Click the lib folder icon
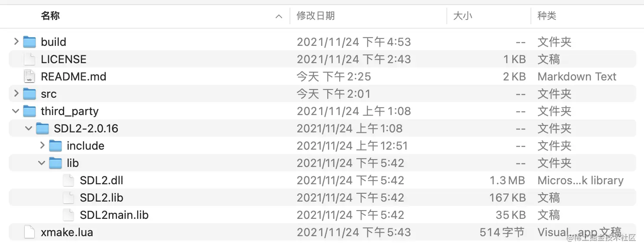Image resolution: width=644 pixels, height=250 pixels. [x=55, y=163]
